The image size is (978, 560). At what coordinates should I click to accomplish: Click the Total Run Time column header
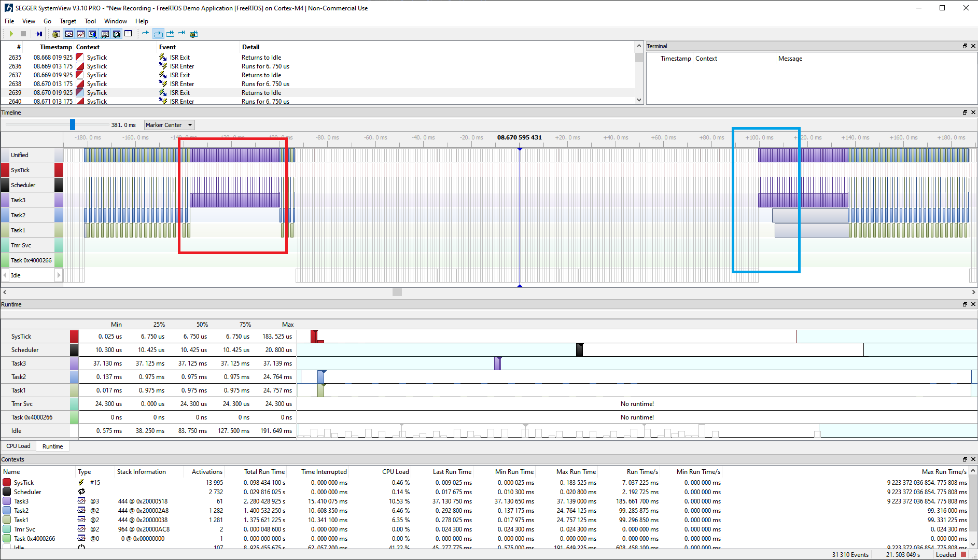[x=264, y=472]
